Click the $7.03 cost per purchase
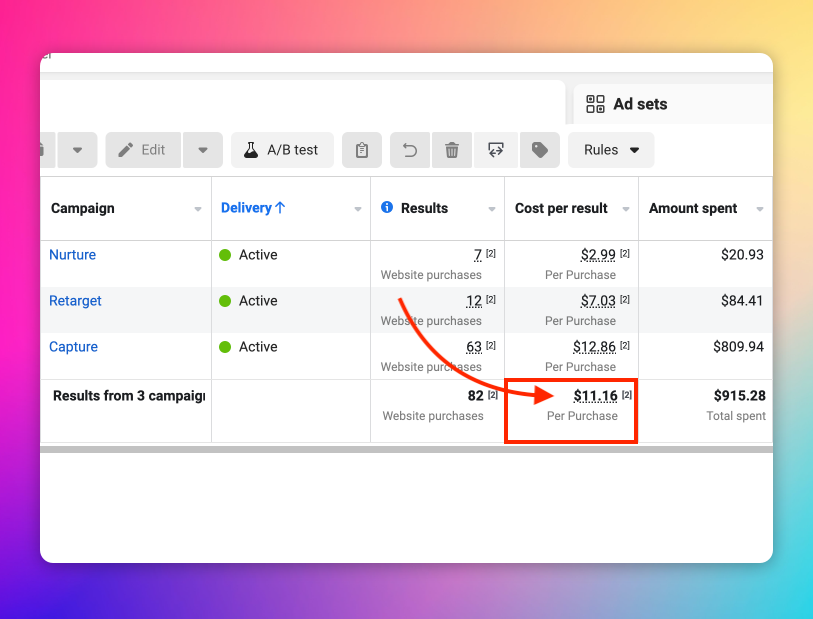Screen dimensions: 813x619 pos(598,301)
